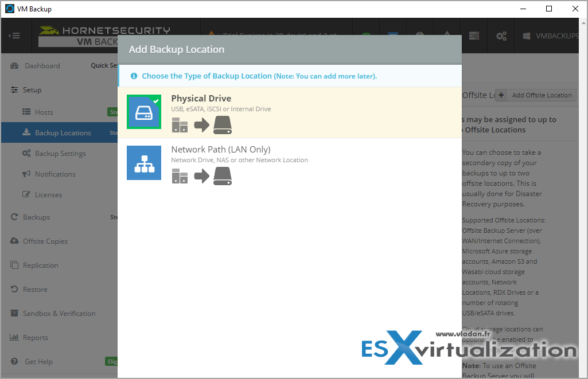The height and width of the screenshot is (379, 588).
Task: Click the green badge next to Hosts
Action: coord(112,112)
